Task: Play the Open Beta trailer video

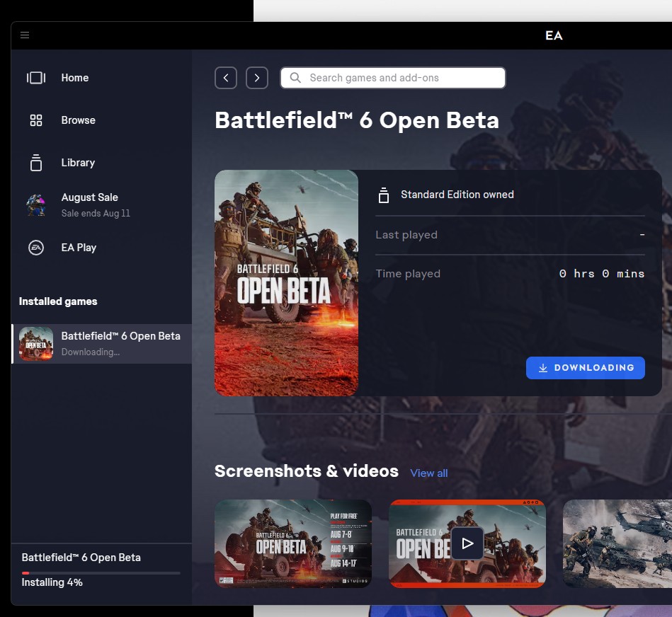Action: click(x=467, y=544)
